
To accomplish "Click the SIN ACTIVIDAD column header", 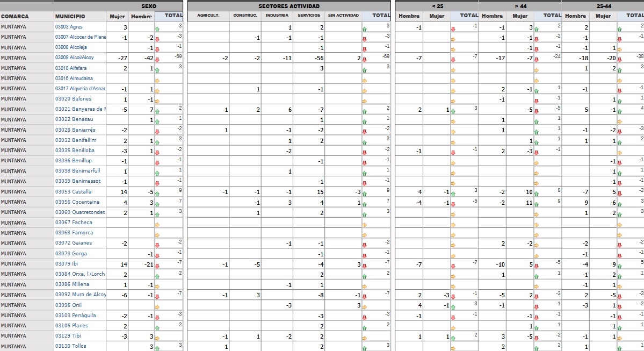I will 343,16.
